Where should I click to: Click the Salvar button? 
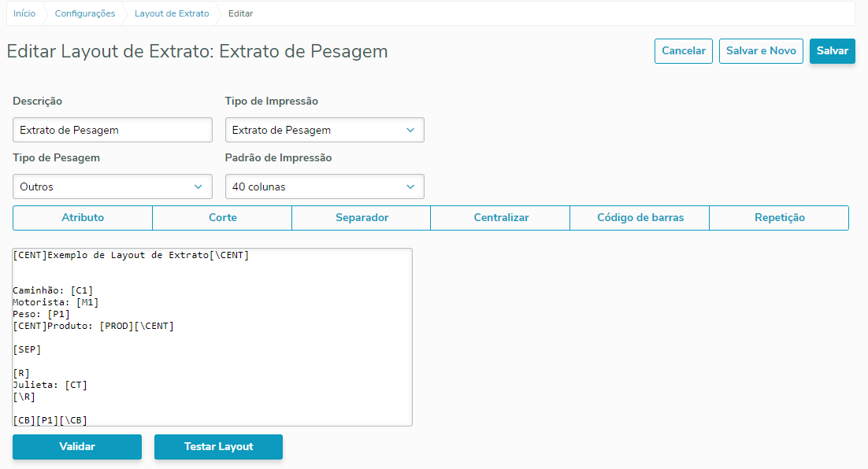832,50
